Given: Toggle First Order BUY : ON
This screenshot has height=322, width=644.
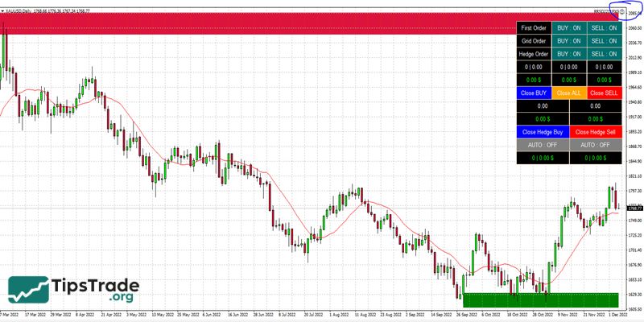Looking at the screenshot, I should pos(568,27).
